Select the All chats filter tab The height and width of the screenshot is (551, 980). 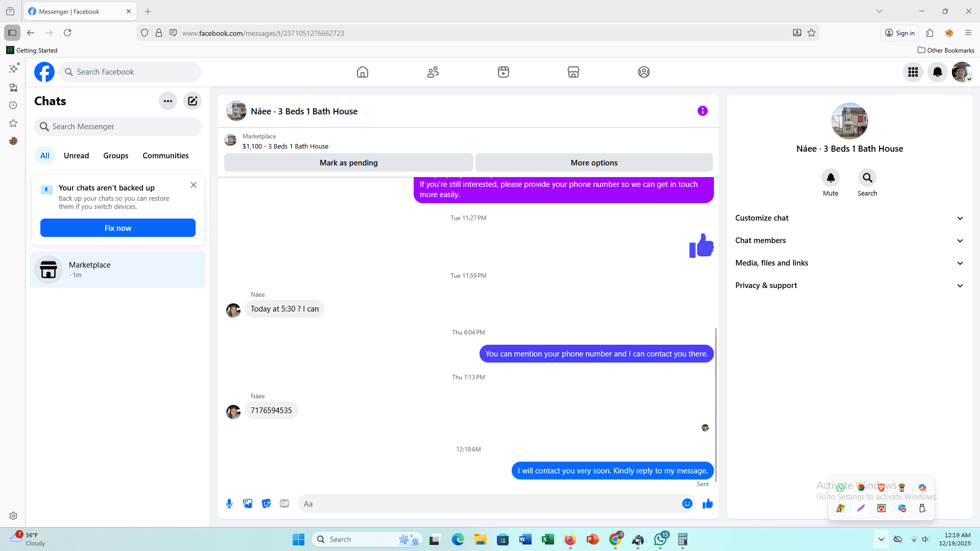click(x=45, y=156)
